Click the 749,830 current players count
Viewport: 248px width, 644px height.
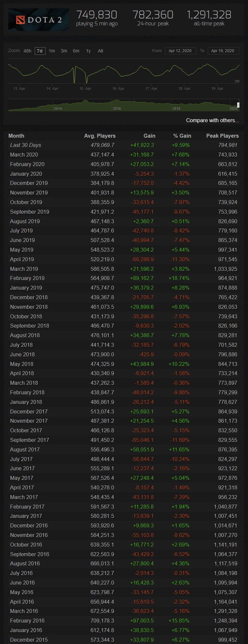(97, 15)
